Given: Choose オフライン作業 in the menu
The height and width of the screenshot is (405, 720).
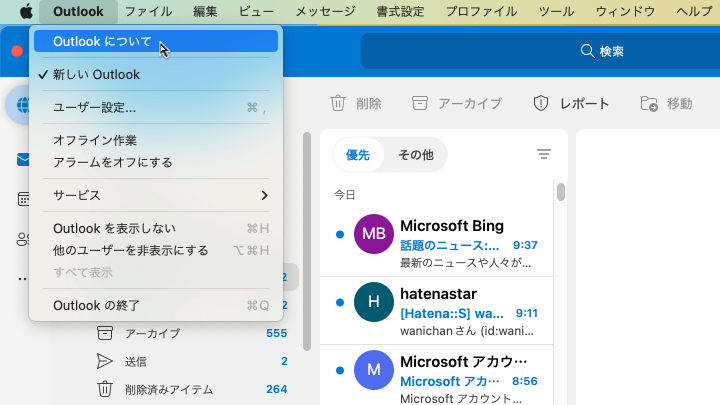Looking at the screenshot, I should 156,140.
